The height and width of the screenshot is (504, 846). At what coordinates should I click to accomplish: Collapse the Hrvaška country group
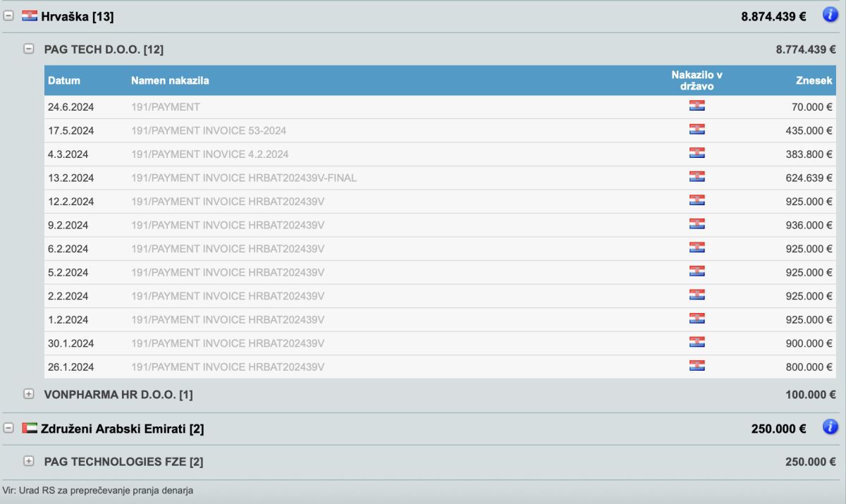tap(9, 16)
